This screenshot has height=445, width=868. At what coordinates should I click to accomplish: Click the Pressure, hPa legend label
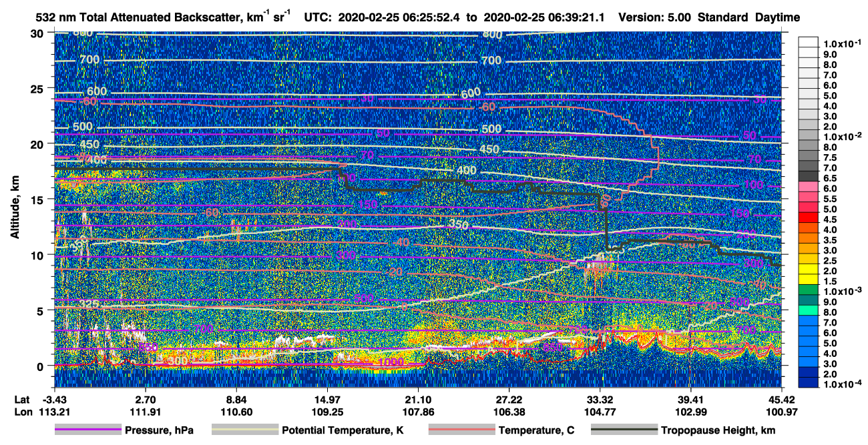160,430
